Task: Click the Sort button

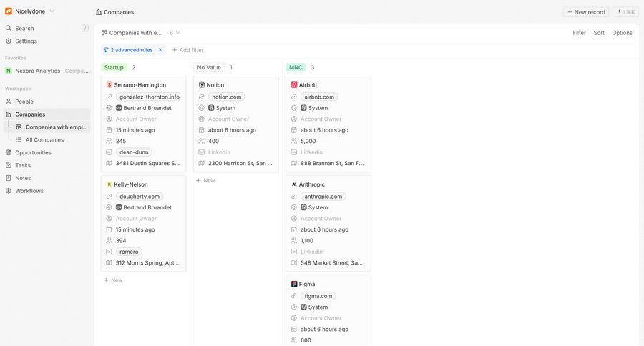Action: click(x=599, y=33)
